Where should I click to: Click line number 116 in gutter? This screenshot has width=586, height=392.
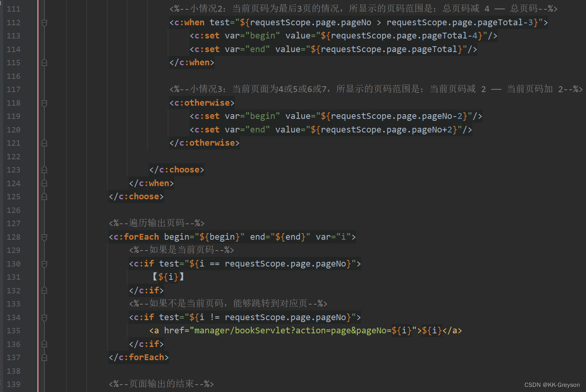point(14,76)
